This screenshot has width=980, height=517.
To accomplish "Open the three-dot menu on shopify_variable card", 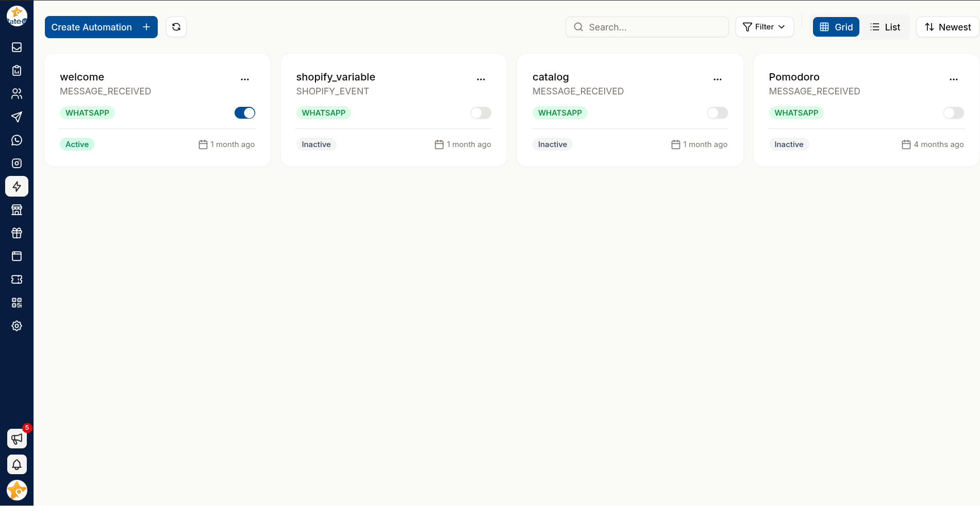I will click(x=481, y=79).
